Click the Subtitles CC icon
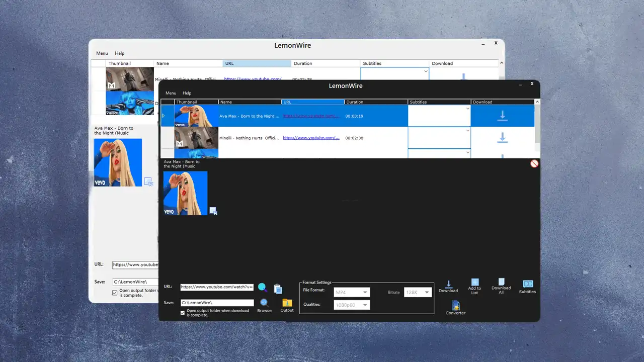Viewport: 644px width, 362px height. [528, 284]
